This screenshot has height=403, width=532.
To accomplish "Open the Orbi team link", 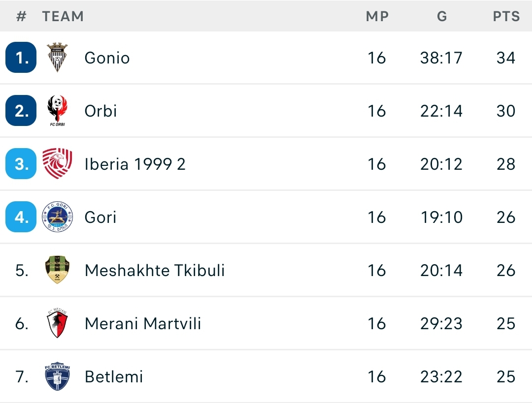I will click(x=100, y=111).
